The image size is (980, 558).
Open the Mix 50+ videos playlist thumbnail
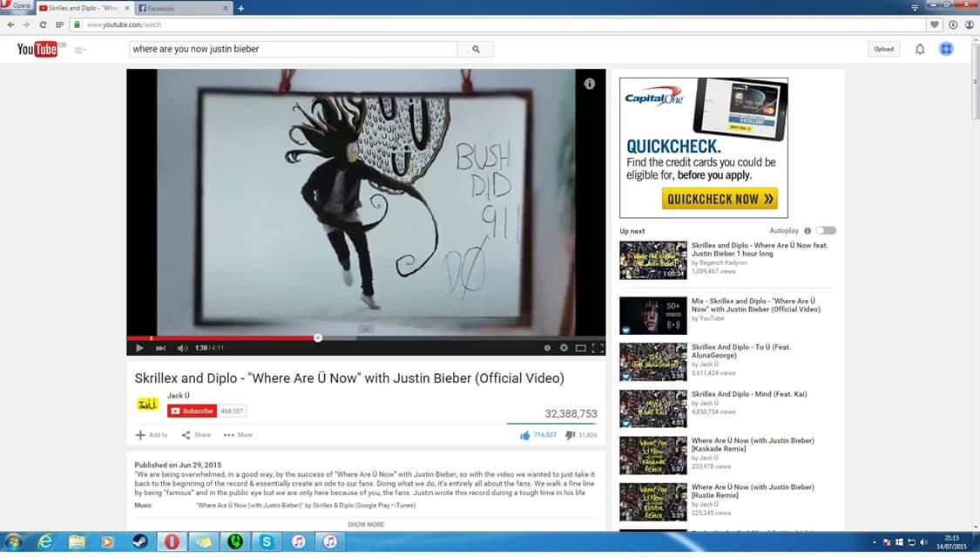click(653, 316)
